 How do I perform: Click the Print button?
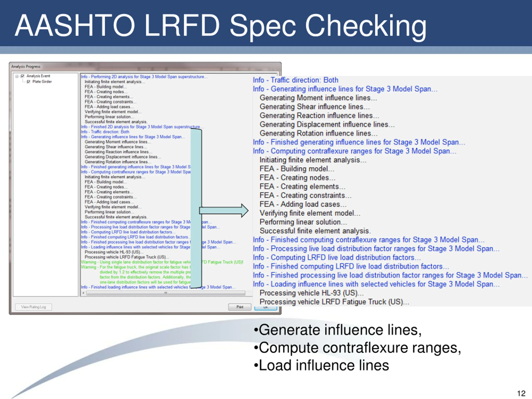(240, 307)
